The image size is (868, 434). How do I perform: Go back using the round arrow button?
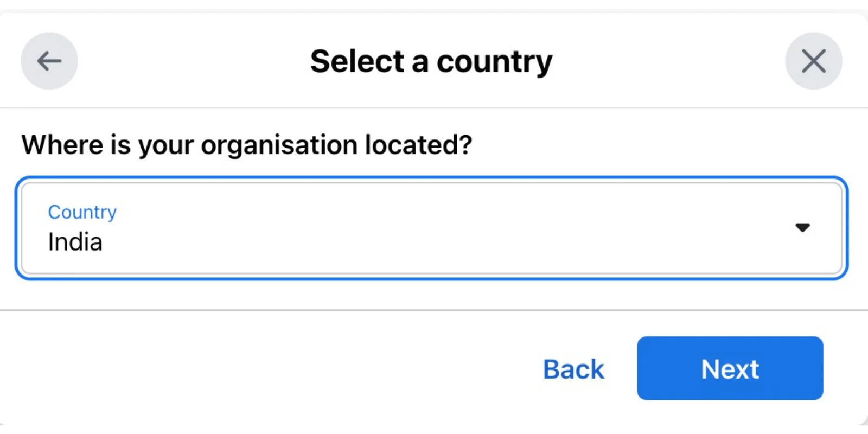click(x=49, y=61)
